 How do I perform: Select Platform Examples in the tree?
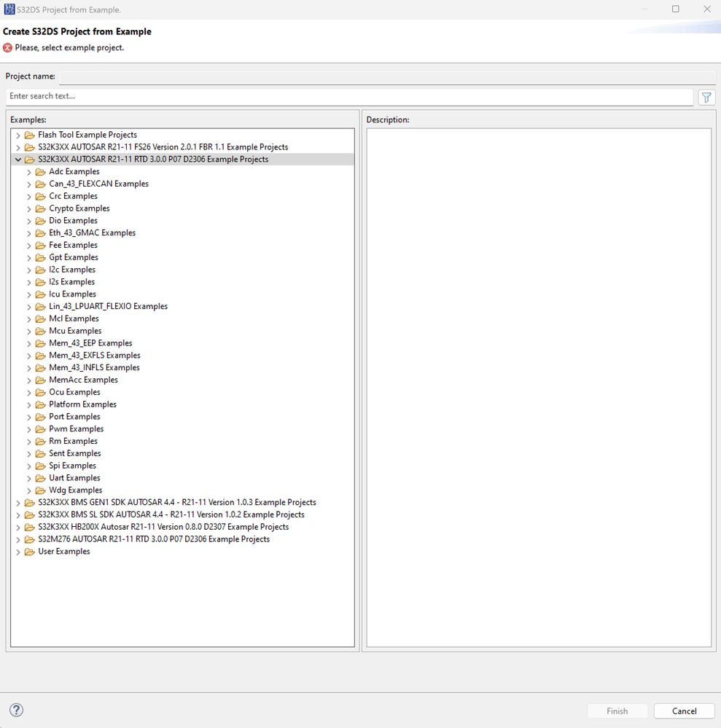point(82,404)
